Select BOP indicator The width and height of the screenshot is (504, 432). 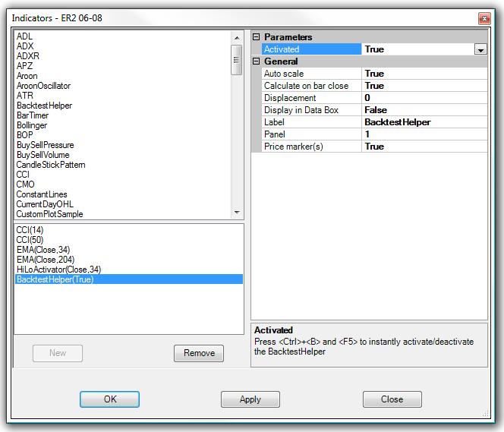coord(25,135)
